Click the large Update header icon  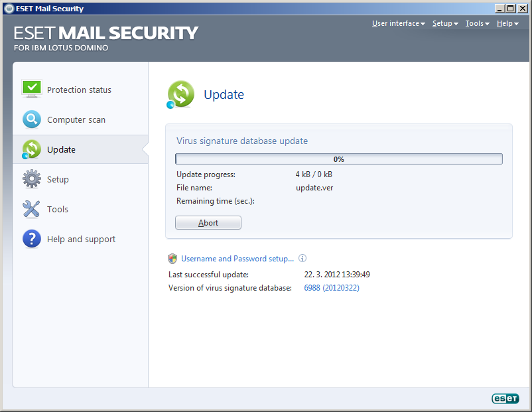[180, 94]
